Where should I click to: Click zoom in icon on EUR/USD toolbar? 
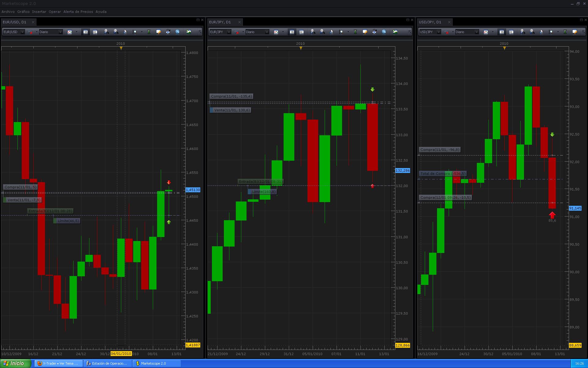106,32
